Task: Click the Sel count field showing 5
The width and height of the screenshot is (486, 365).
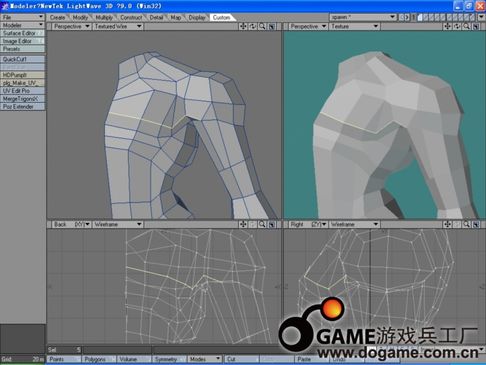Action: tap(64, 350)
